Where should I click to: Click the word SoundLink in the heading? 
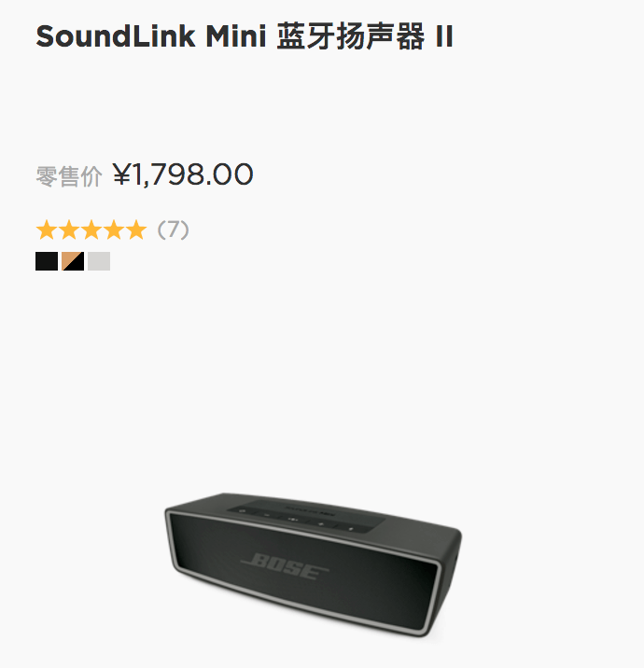point(116,36)
